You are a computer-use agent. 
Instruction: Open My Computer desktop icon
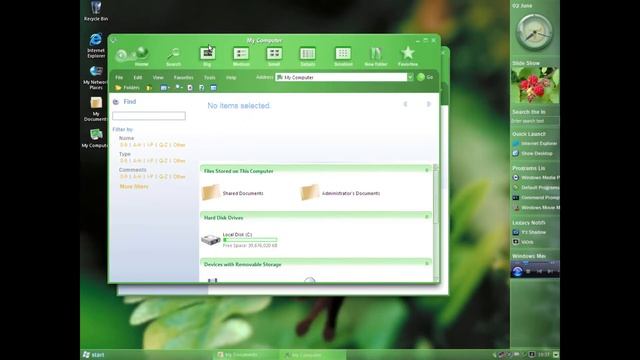[x=96, y=138]
